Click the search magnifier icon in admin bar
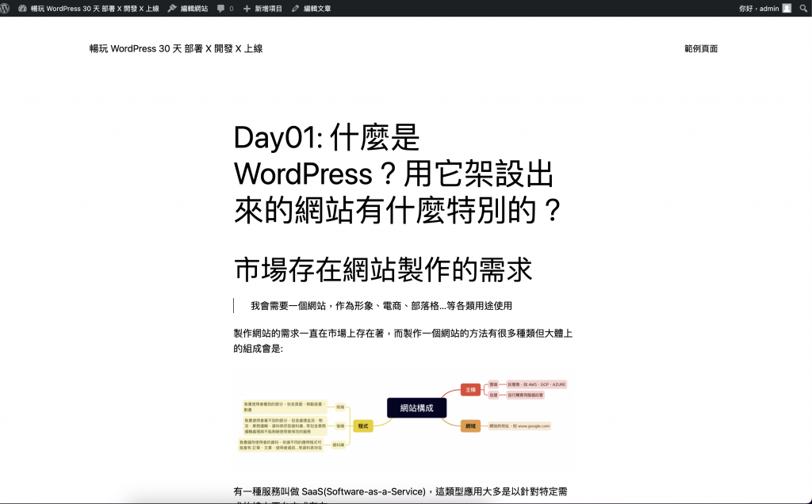Viewport: 812px width, 504px height. (x=803, y=8)
